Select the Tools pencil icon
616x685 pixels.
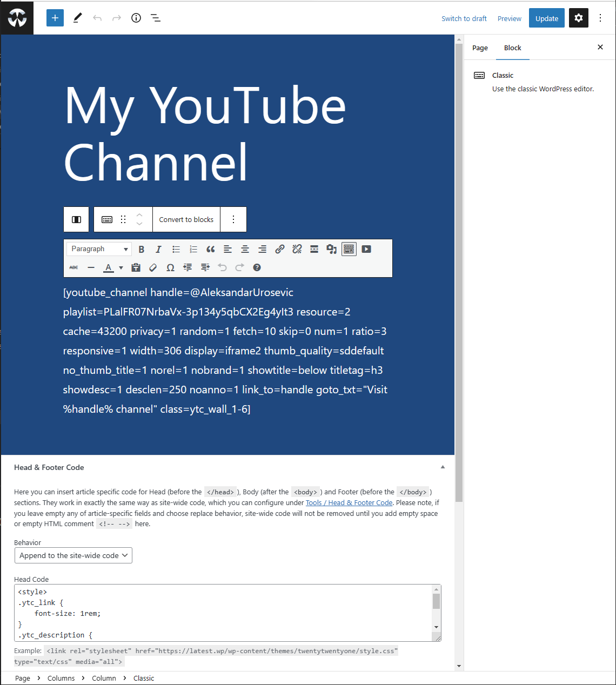pyautogui.click(x=78, y=18)
